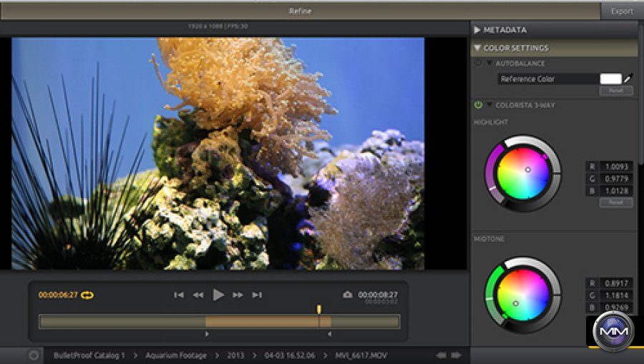Reset the Autobalance reference color
The image size is (644, 364).
(x=615, y=91)
